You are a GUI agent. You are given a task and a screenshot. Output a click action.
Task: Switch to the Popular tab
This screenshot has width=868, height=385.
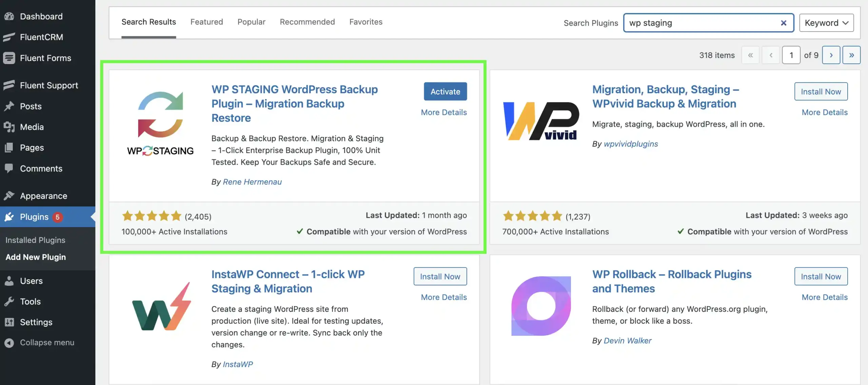tap(251, 22)
